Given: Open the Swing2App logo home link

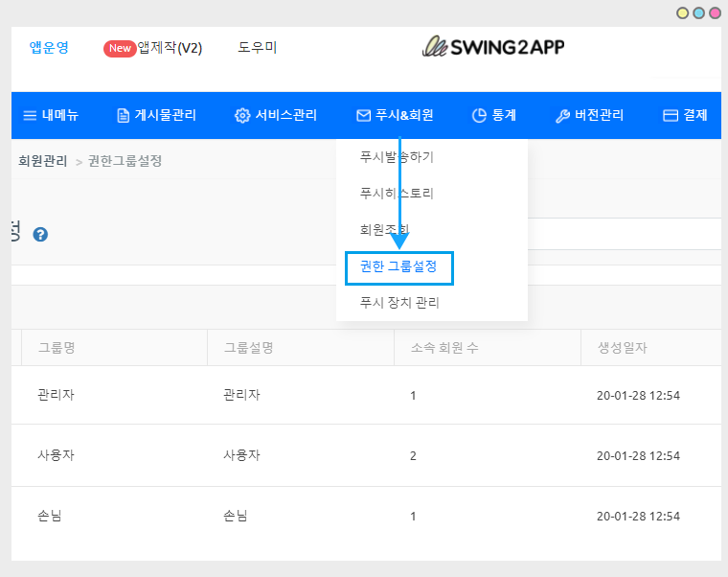Looking at the screenshot, I should (x=493, y=47).
